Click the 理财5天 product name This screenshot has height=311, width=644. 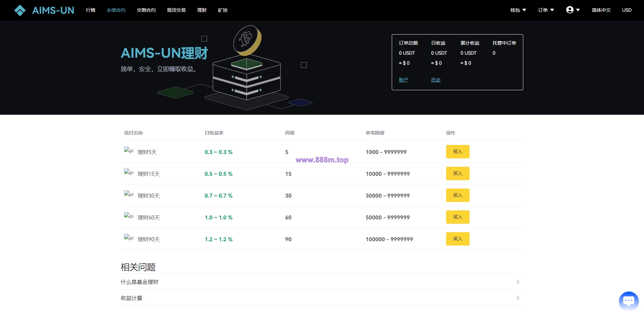click(x=147, y=152)
